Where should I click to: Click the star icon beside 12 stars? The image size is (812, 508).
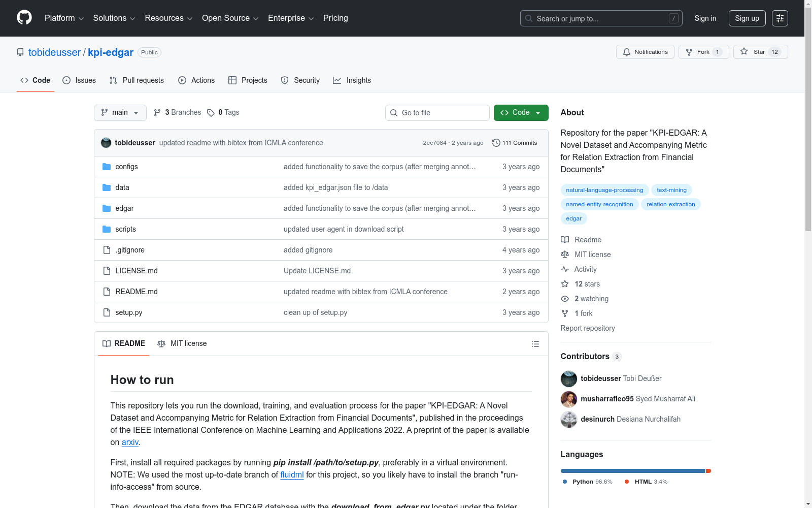565,284
